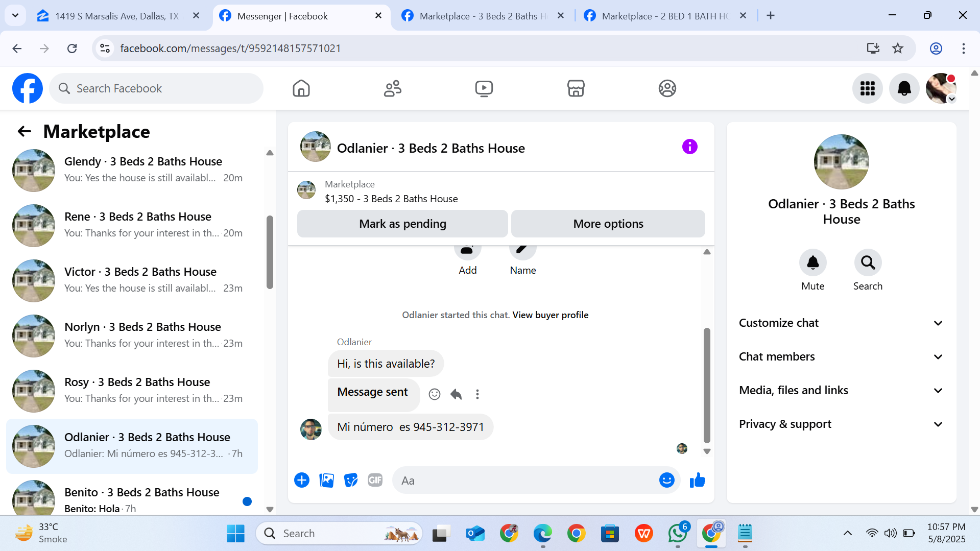Expand the Privacy & support section

pos(841,424)
